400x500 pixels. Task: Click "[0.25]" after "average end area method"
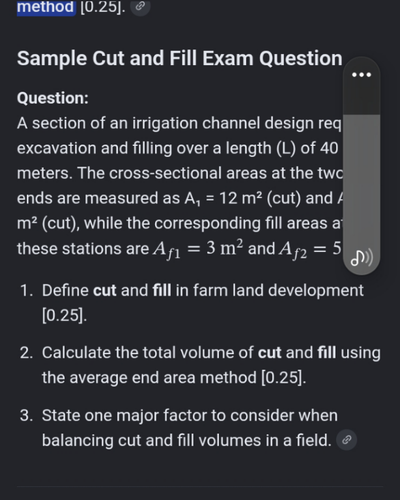(283, 378)
